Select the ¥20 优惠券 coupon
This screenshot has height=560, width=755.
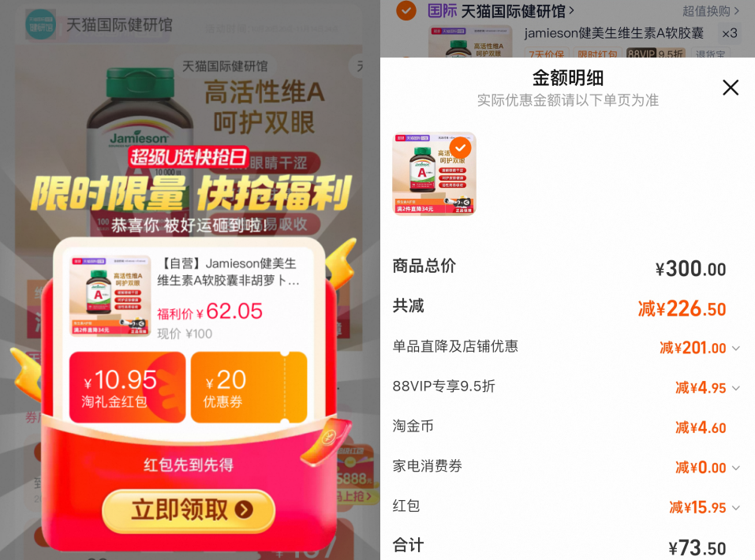[249, 387]
